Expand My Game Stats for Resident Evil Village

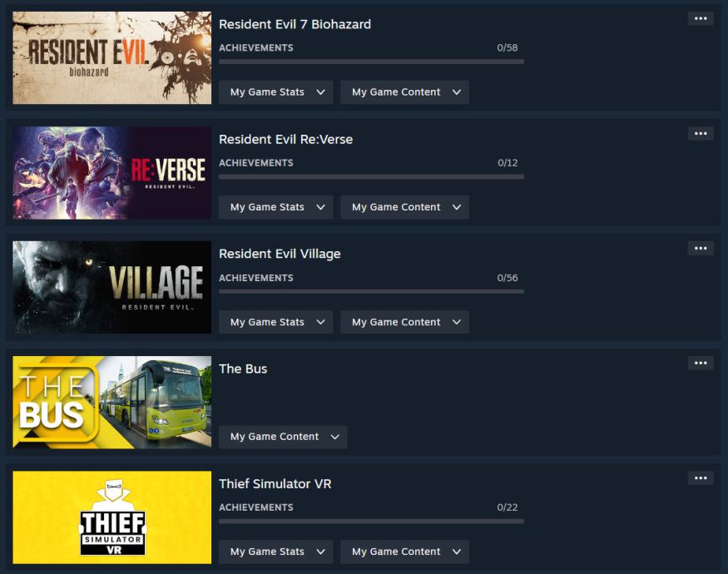pyautogui.click(x=275, y=322)
